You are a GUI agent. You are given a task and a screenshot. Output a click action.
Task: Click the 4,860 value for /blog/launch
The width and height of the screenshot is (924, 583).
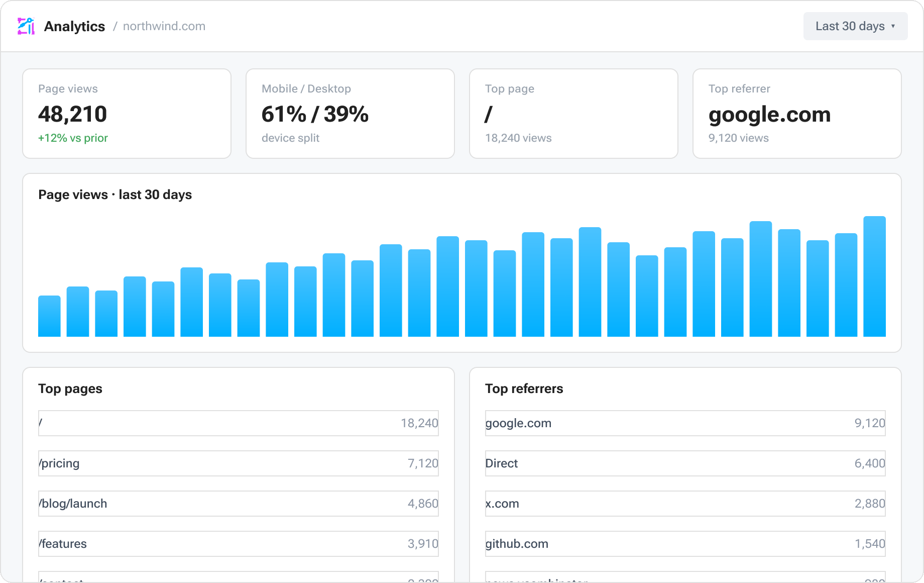(x=423, y=504)
